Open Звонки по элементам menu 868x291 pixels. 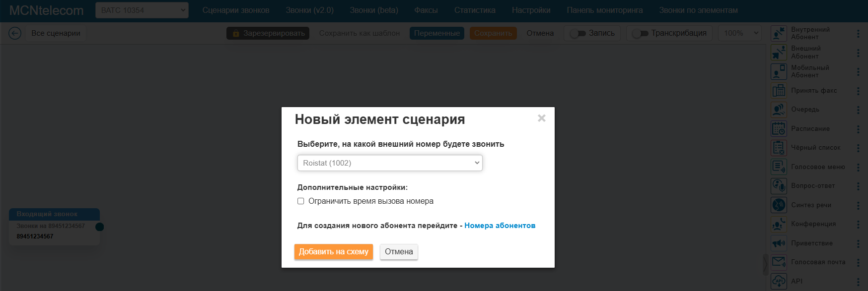699,10
